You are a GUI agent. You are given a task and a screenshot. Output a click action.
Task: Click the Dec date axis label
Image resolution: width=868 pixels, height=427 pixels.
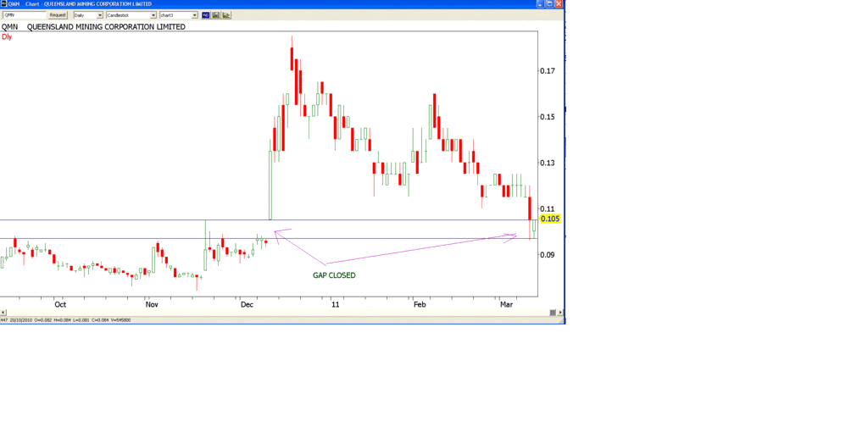pos(247,304)
